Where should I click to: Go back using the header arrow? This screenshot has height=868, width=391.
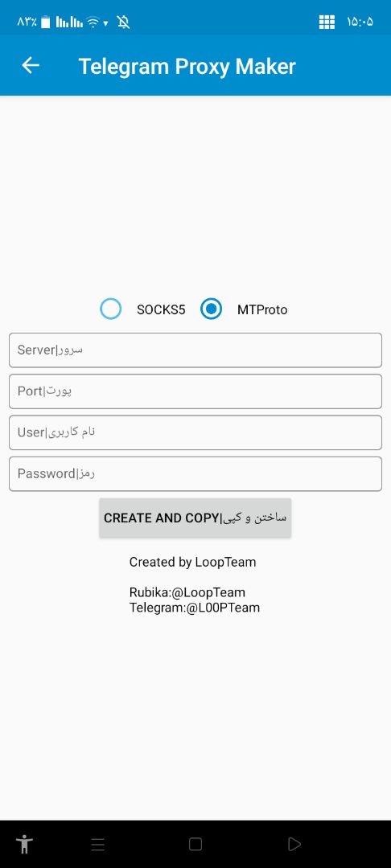31,65
